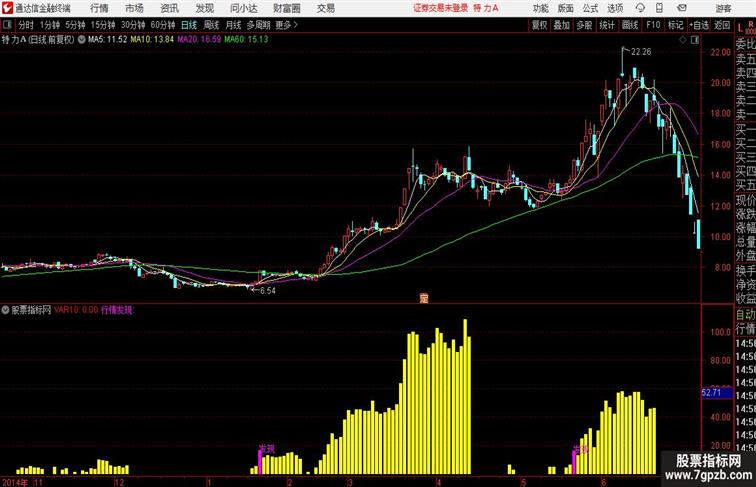The height and width of the screenshot is (487, 756).
Task: Click the first magenta 发现 signal bar
Action: tap(260, 462)
